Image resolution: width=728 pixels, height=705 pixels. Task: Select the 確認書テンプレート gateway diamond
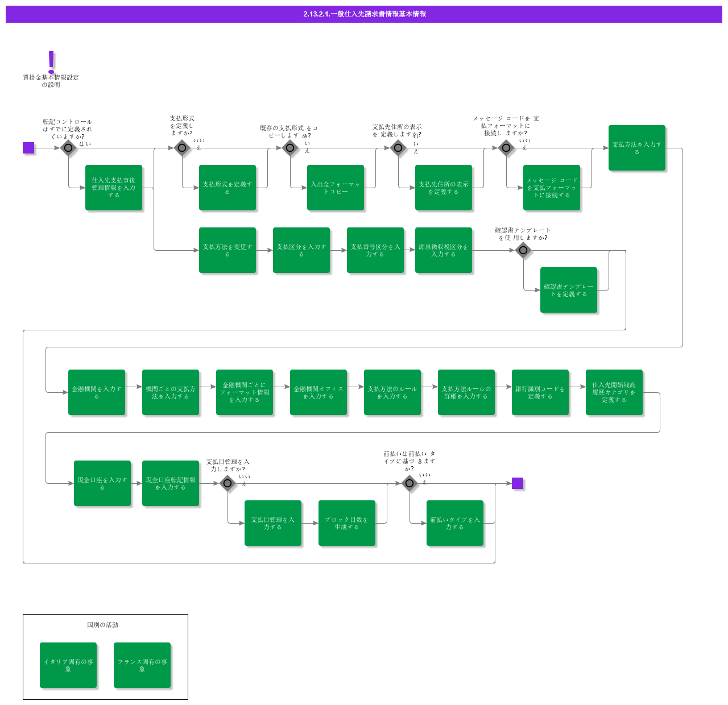tap(523, 250)
